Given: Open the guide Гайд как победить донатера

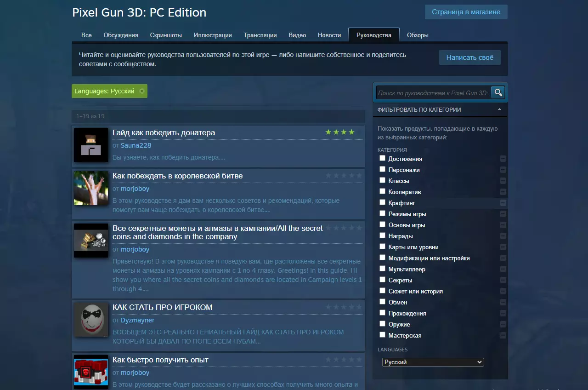Looking at the screenshot, I should (x=164, y=132).
